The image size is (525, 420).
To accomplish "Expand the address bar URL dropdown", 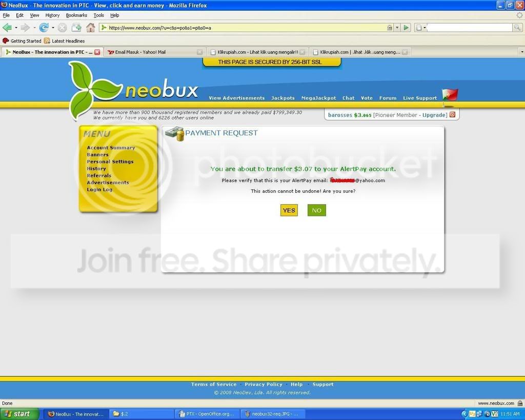I will [397, 28].
